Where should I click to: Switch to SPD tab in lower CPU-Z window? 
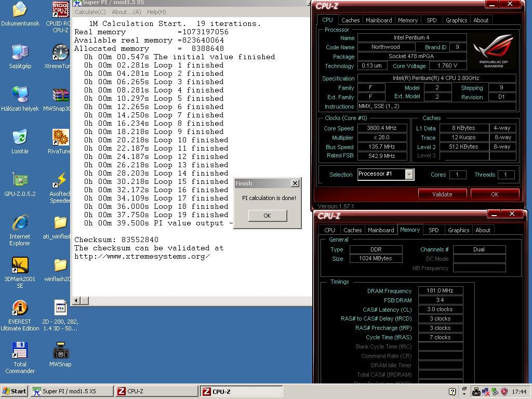[x=434, y=230]
